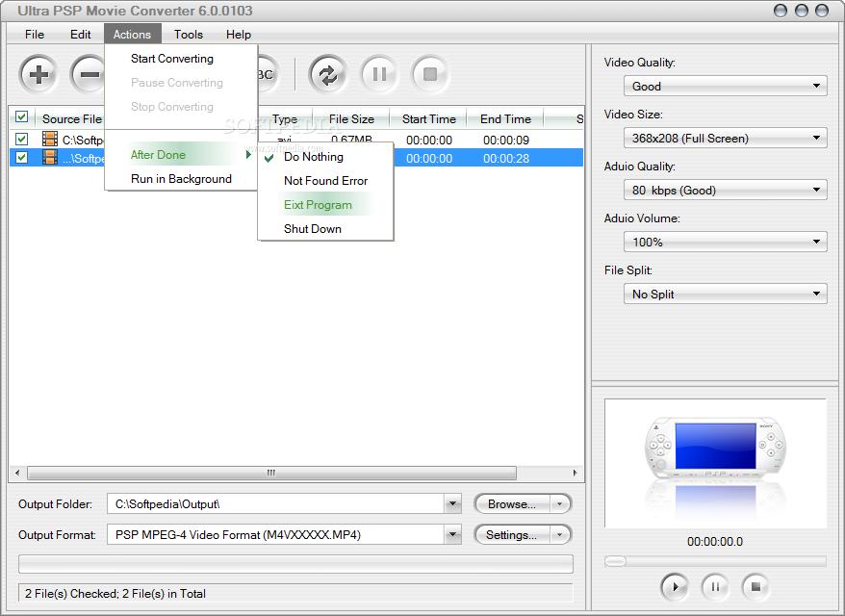This screenshot has width=845, height=616.
Task: Click the After Done submenu entry
Action: point(181,155)
